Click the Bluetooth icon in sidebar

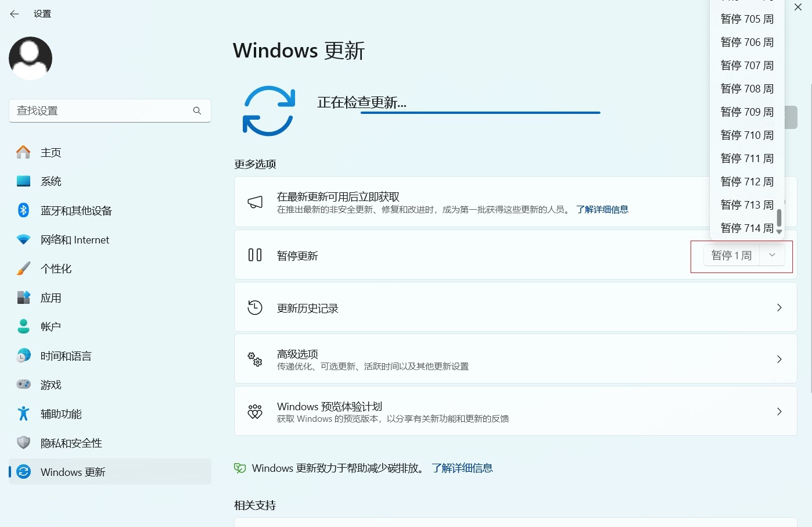coord(23,210)
